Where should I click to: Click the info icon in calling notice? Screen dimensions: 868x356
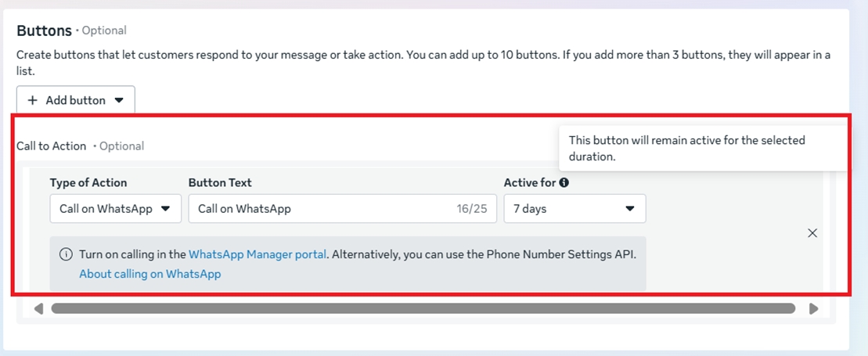point(66,254)
